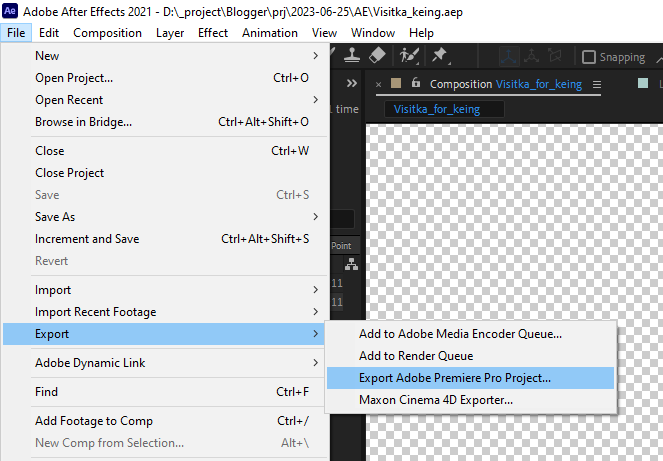The height and width of the screenshot is (461, 663).
Task: Choose Increment and Save
Action: 165,239
